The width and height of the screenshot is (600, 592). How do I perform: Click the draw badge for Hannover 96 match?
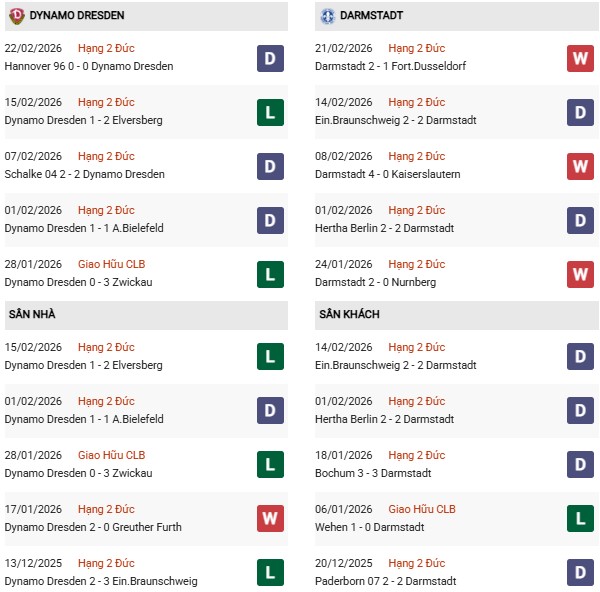click(x=270, y=58)
